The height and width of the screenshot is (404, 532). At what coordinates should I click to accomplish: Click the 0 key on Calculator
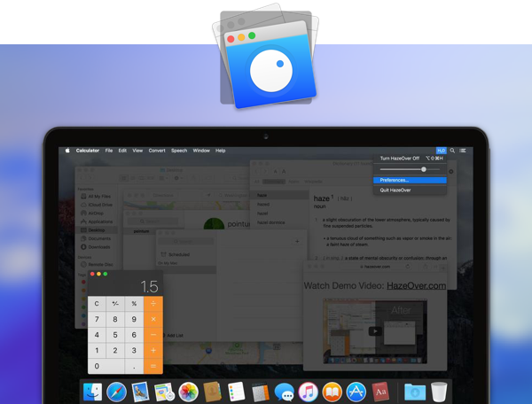click(x=106, y=366)
